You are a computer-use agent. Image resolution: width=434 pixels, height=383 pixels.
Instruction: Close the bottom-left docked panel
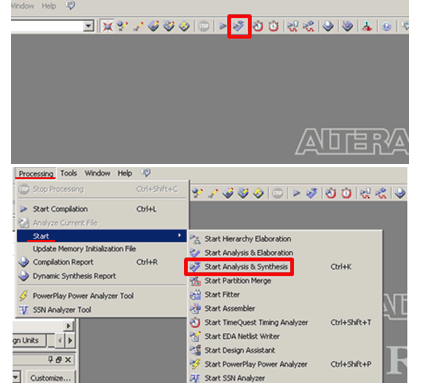point(68,360)
